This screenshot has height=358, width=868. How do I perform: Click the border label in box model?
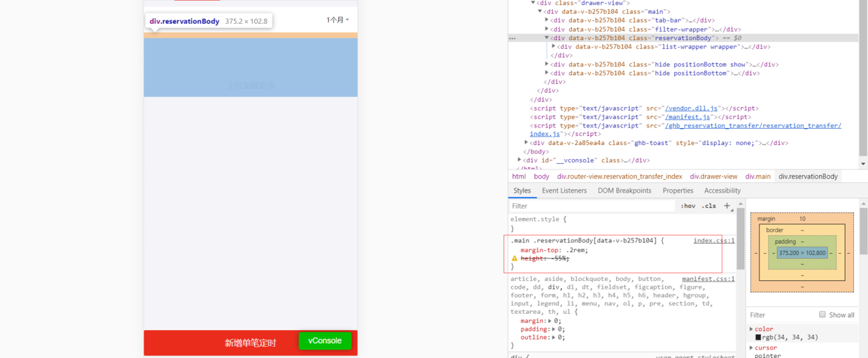click(x=774, y=230)
